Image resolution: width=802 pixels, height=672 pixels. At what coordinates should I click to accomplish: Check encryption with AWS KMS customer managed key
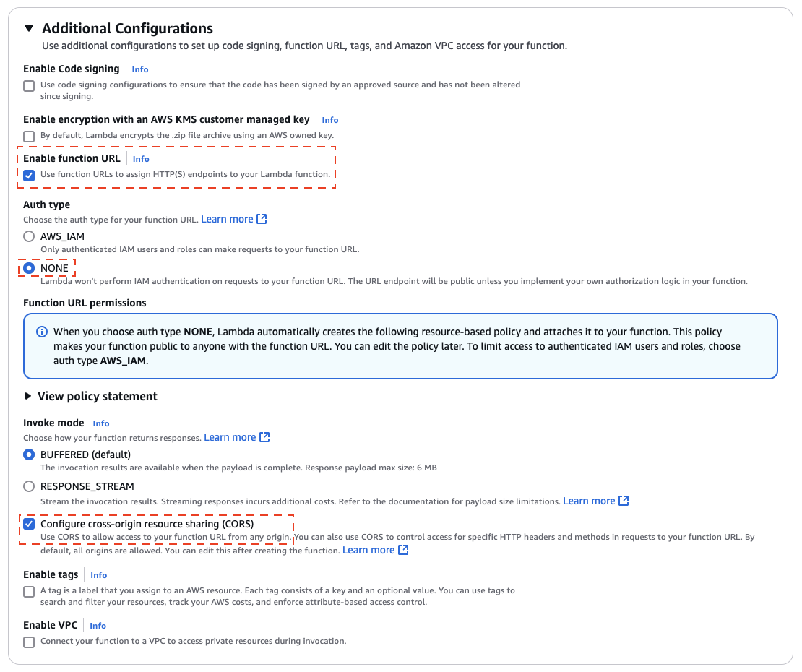[x=28, y=136]
